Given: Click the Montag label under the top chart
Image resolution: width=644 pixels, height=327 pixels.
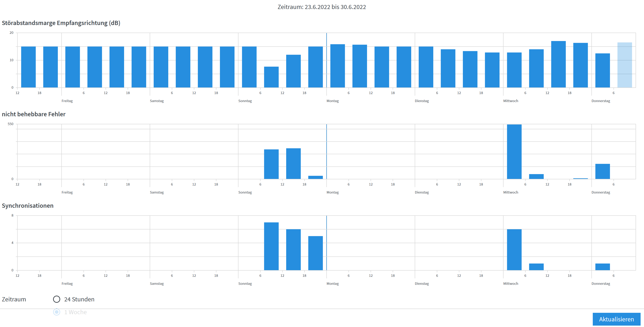Looking at the screenshot, I should 332,101.
